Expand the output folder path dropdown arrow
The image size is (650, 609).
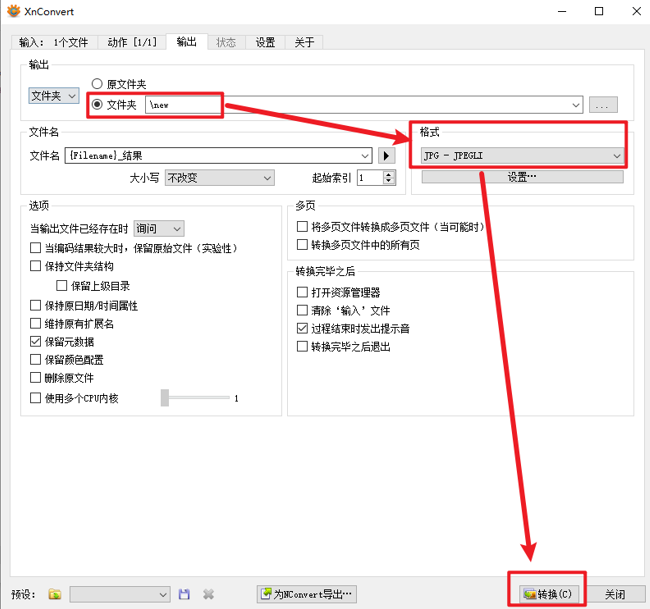point(575,105)
